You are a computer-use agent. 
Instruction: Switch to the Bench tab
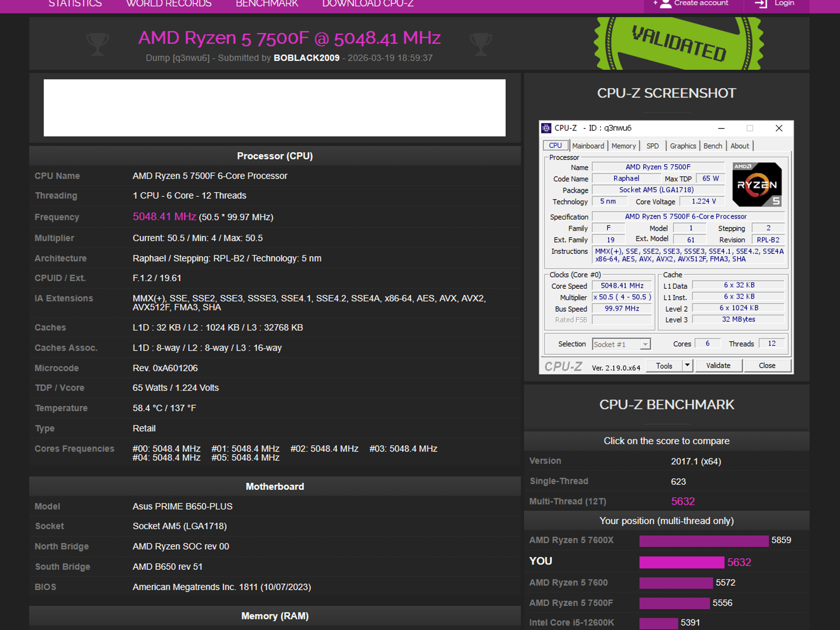tap(713, 146)
